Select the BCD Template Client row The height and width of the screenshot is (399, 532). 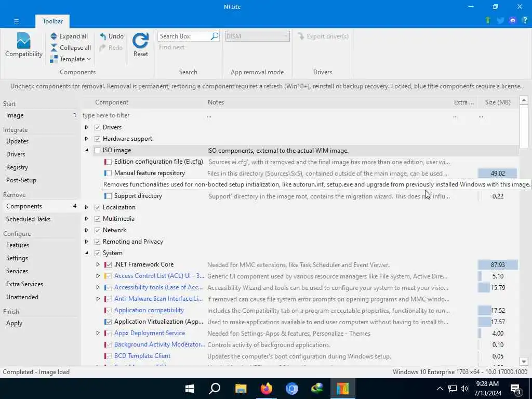point(300,356)
